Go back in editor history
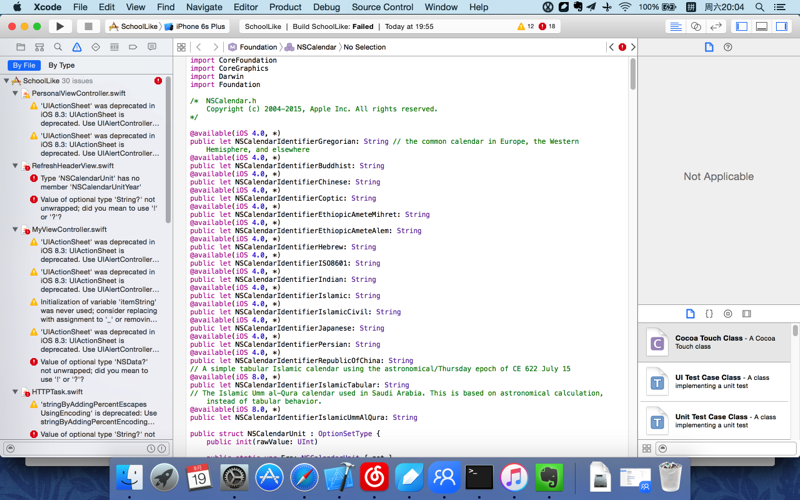Screen dimensions: 800x500 pyautogui.click(x=199, y=47)
